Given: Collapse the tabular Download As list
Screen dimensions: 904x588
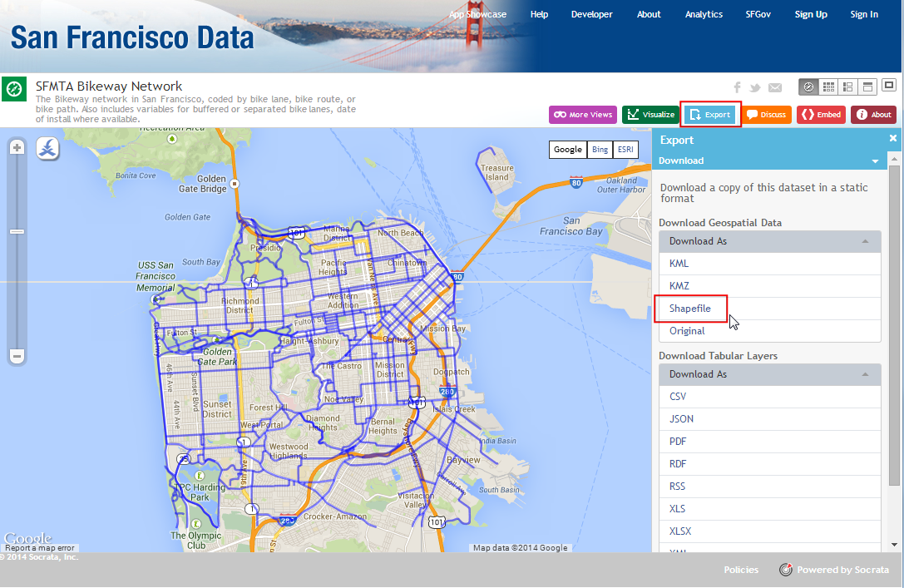Looking at the screenshot, I should tap(865, 374).
